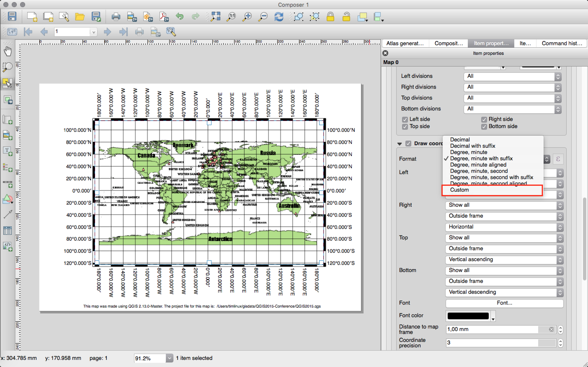Screen dimensions: 588x367
Task: Export composition as PDF
Action: click(x=164, y=17)
